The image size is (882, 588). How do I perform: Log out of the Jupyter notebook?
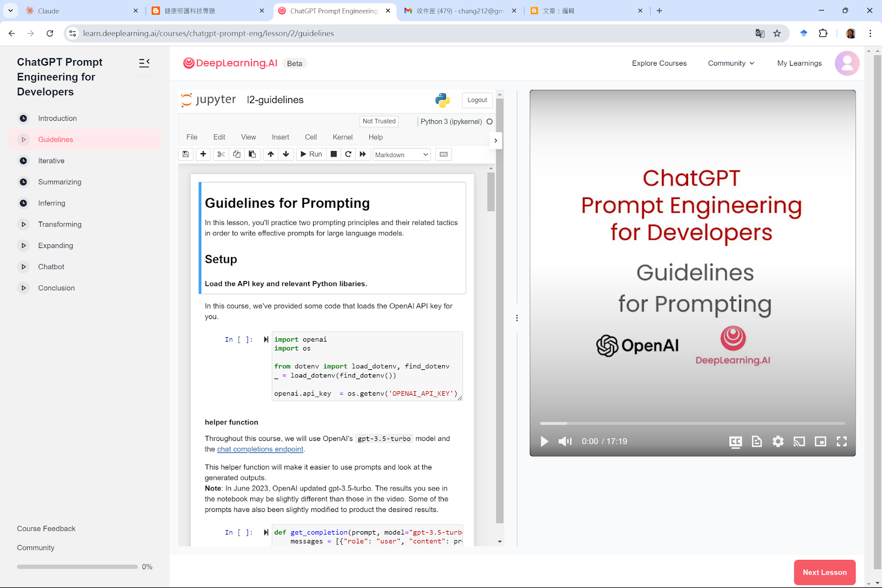coord(477,100)
